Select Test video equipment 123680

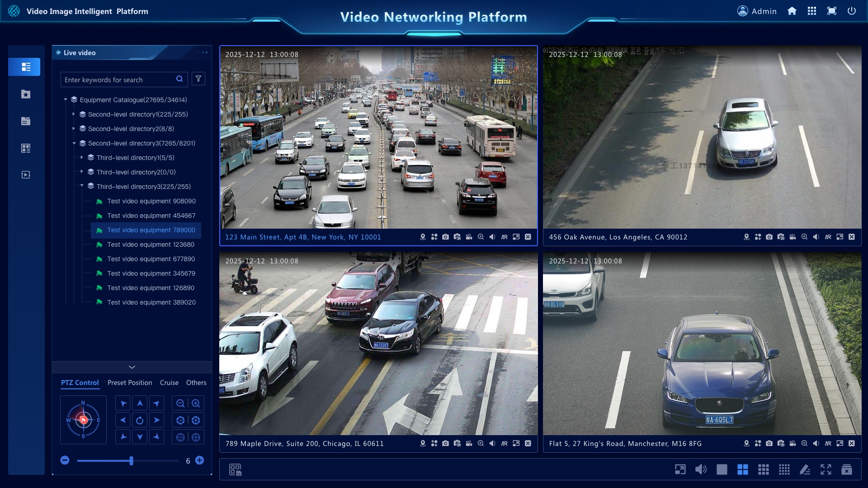[x=151, y=244]
